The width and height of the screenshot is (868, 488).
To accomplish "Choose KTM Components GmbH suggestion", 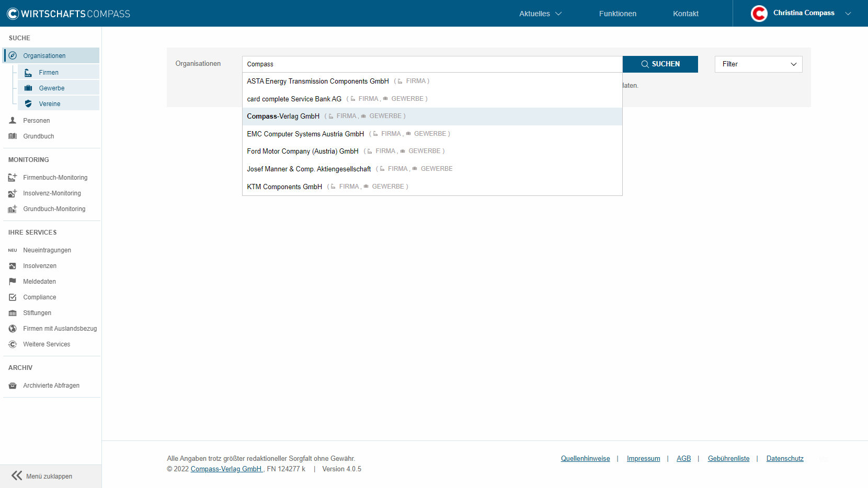I will [x=432, y=187].
